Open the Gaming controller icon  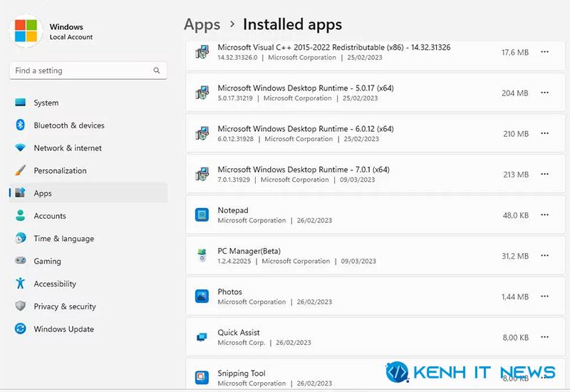tap(21, 260)
